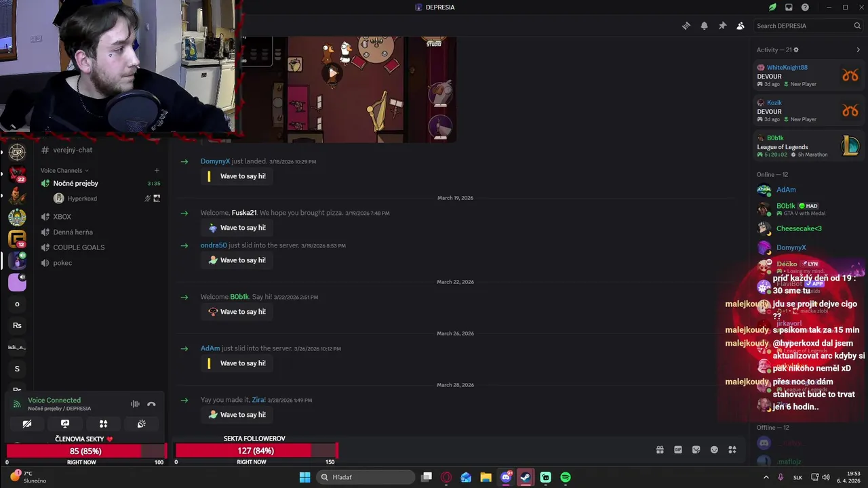Open the S server in sidebar
This screenshot has width=868, height=488.
17,369
